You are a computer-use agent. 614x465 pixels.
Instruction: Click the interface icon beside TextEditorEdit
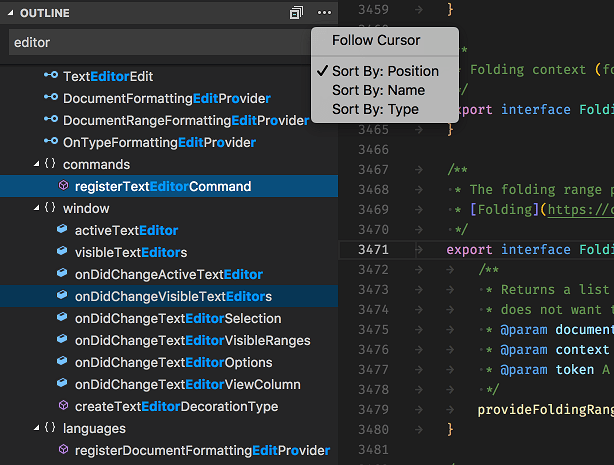(50, 76)
